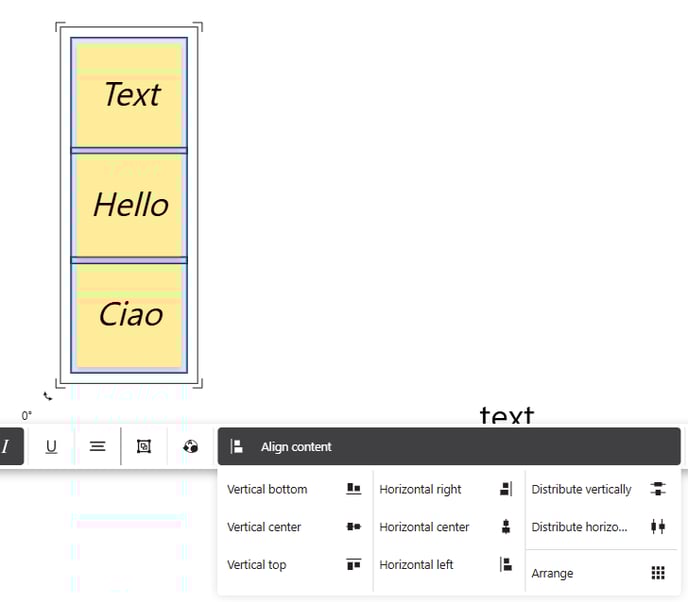Viewport: 688px width, 602px height.
Task: Apply Distribute horizontally option
Action: (599, 527)
